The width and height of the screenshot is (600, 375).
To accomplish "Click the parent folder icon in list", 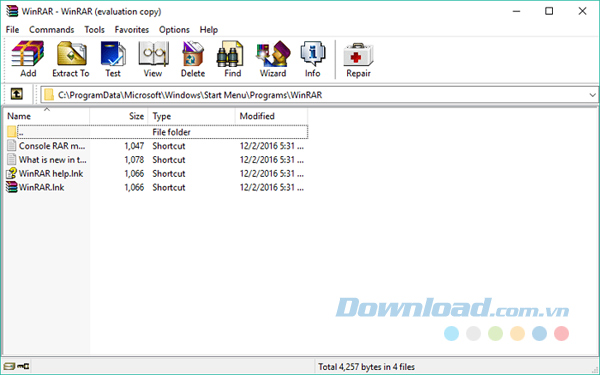I will pos(12,132).
